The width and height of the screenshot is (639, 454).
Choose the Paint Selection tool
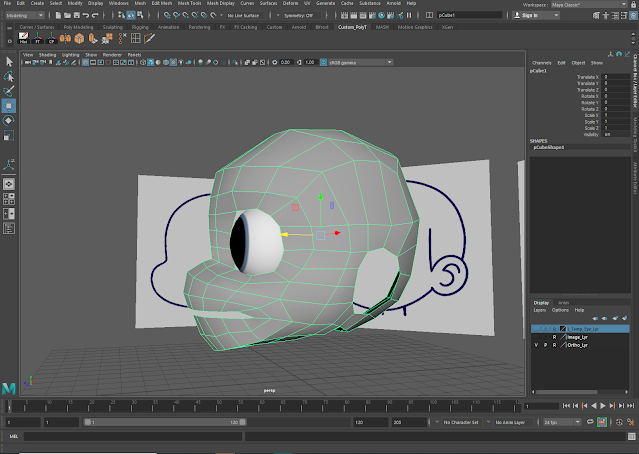(x=9, y=91)
